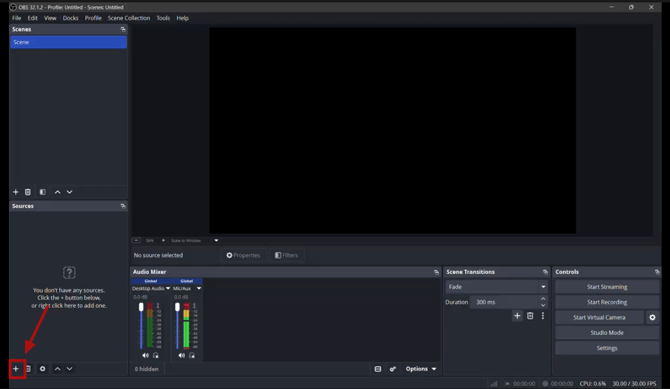Viewport: 670px width, 389px height.
Task: Select the Scene item in Scenes list
Action: (x=68, y=42)
